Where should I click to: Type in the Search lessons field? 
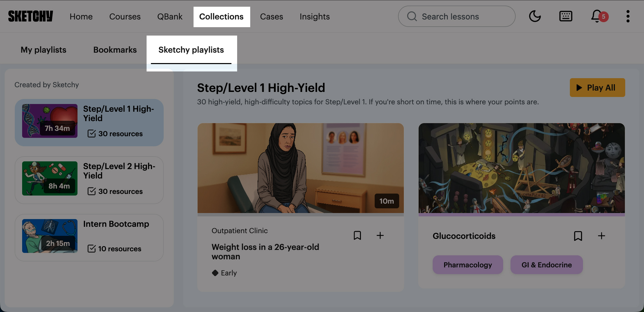coord(463,16)
